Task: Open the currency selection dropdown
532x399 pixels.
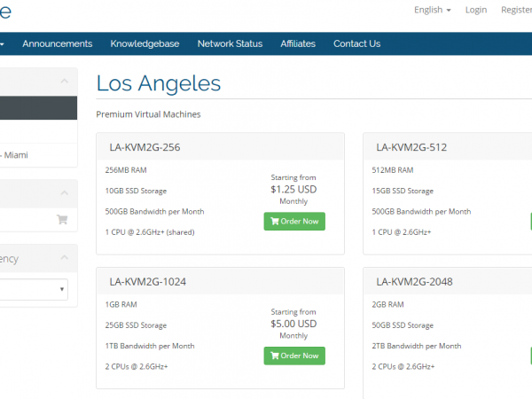Action: (x=34, y=289)
